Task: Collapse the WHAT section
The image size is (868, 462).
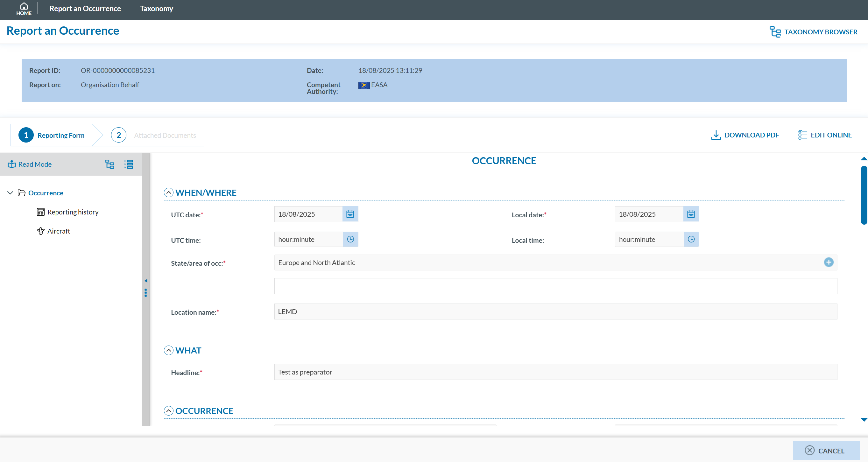Action: tap(168, 351)
